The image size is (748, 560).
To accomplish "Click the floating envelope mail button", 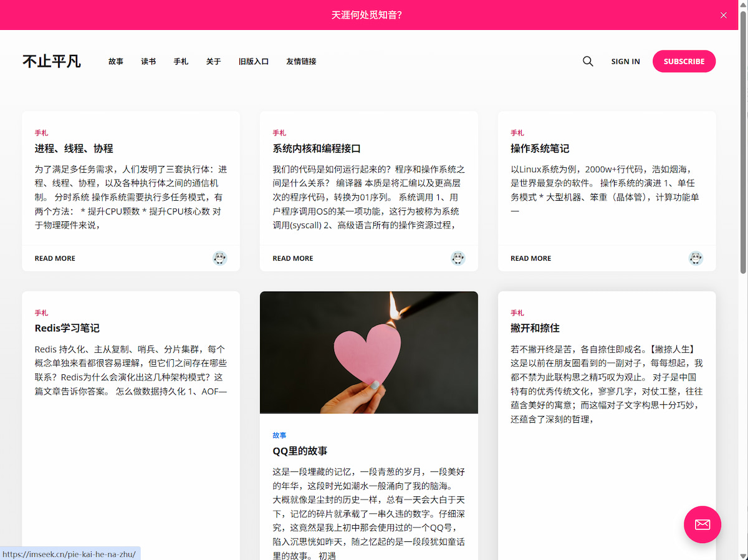I will (x=702, y=524).
